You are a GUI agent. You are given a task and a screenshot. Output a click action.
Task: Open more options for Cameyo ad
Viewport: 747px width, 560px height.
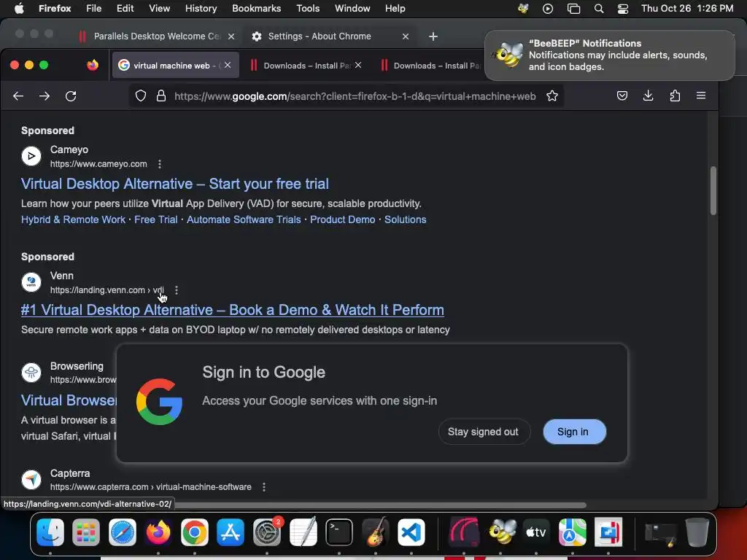point(160,164)
